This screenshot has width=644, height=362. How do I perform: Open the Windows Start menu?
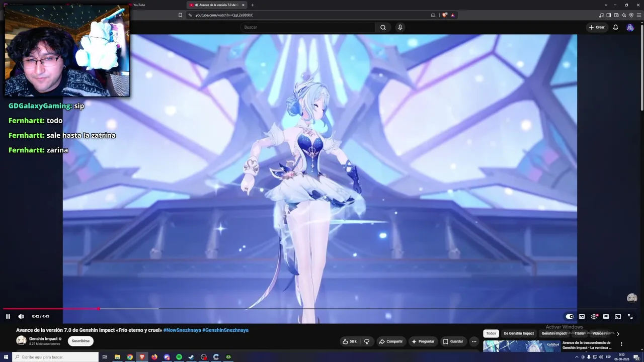pyautogui.click(x=6, y=357)
